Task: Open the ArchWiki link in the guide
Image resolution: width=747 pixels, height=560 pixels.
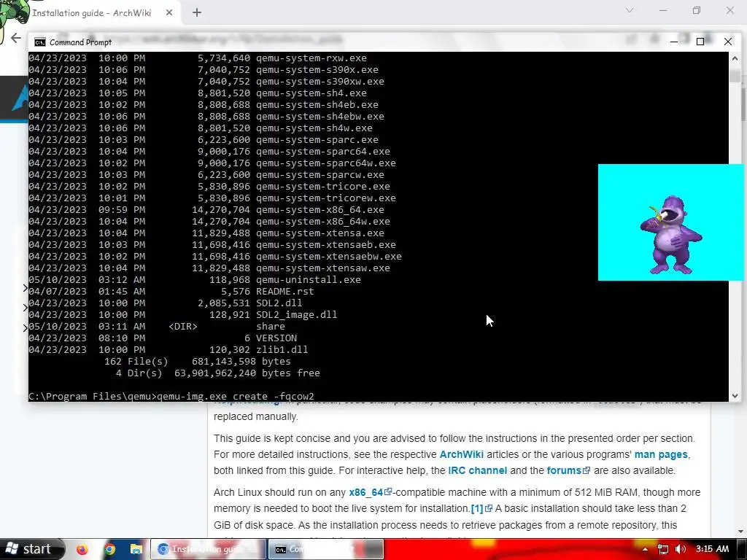Action: pyautogui.click(x=461, y=454)
